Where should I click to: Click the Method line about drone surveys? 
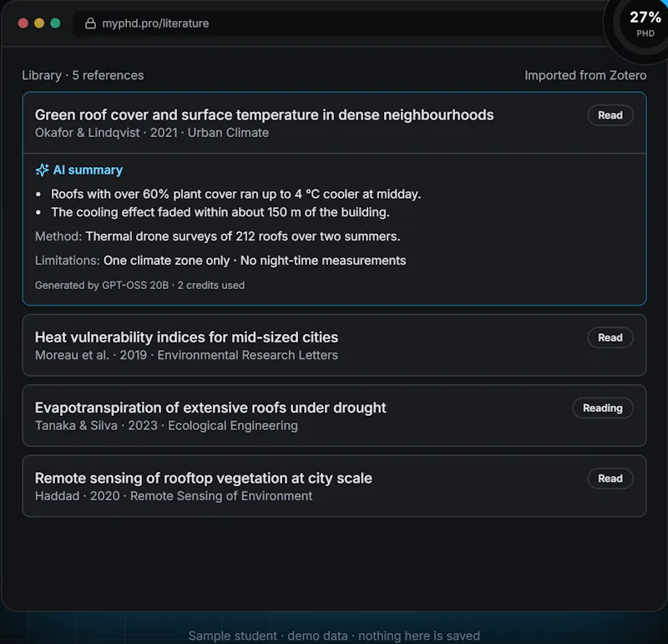coord(217,236)
